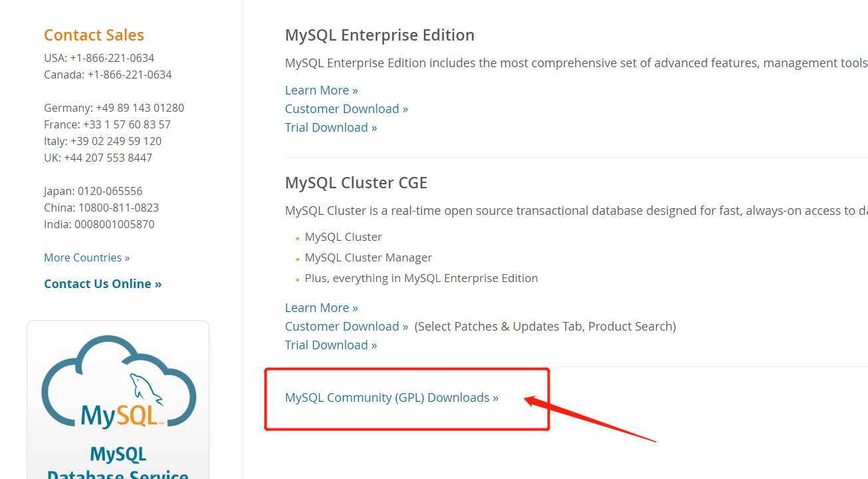
Task: Select the MySQL Cluster CGE heading
Action: point(356,183)
